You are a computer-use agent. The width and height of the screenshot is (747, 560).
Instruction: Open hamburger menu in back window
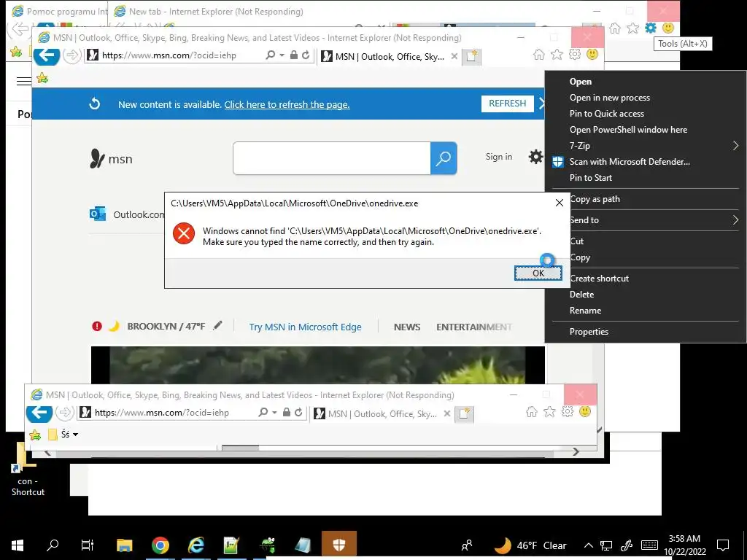click(24, 81)
